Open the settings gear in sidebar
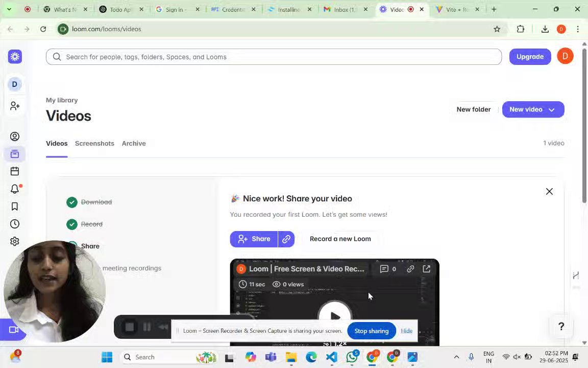Screen dimensions: 588x368 [x=15, y=241]
